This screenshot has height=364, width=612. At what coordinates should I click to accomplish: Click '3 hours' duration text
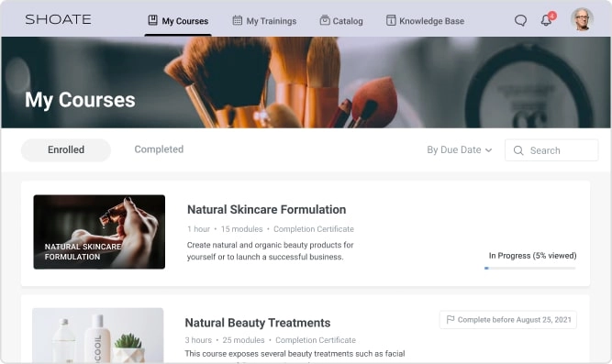(x=198, y=340)
